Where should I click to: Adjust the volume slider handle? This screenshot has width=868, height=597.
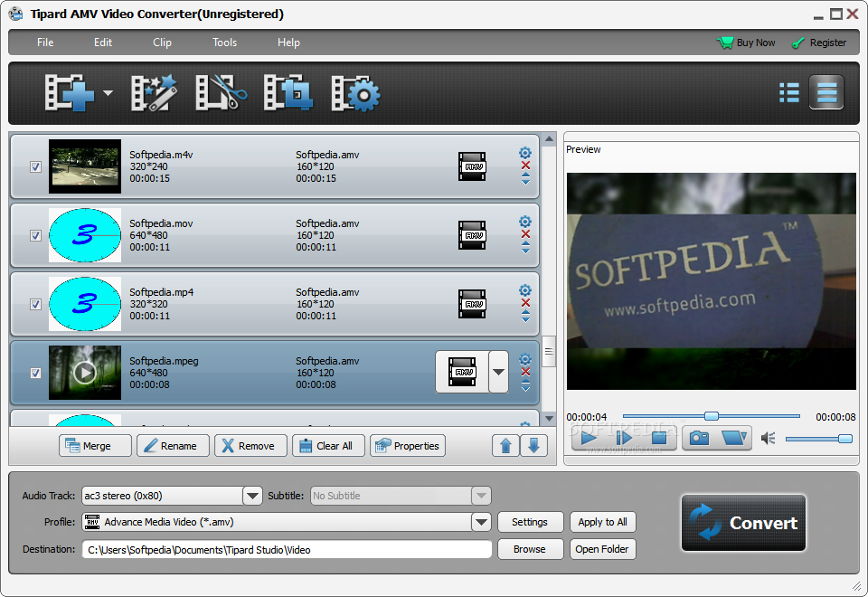click(x=845, y=439)
